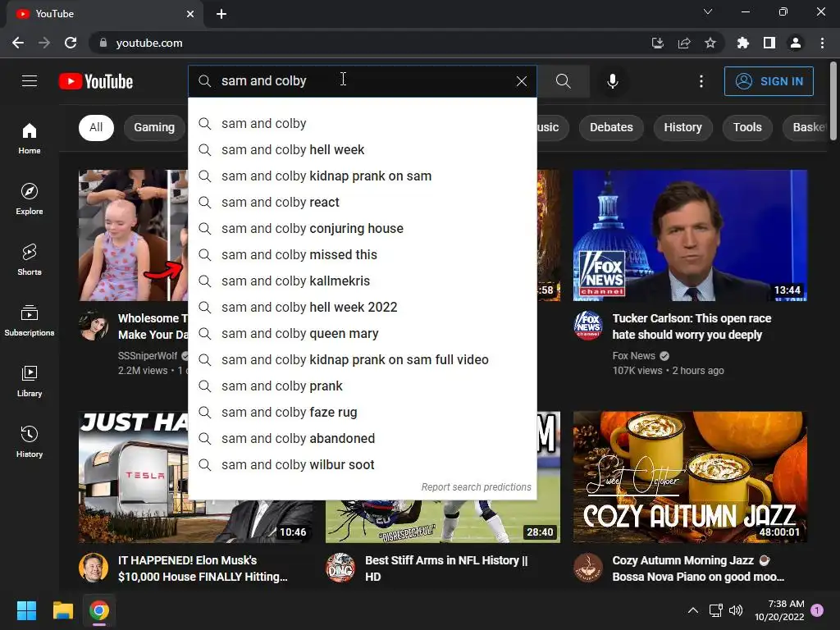
Task: Click Tucker Carlson video title
Action: click(x=692, y=326)
